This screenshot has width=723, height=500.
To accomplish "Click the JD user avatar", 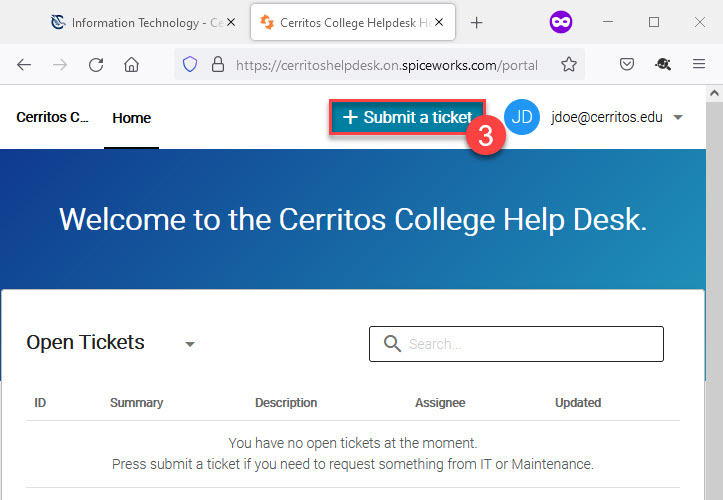I will [522, 117].
